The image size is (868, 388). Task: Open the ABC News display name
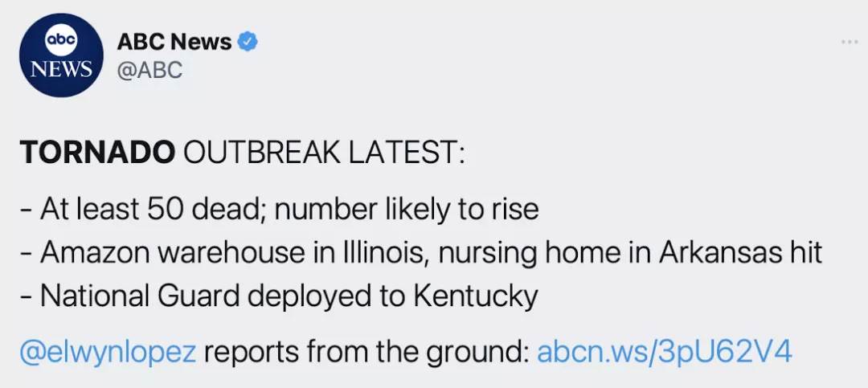click(x=174, y=42)
